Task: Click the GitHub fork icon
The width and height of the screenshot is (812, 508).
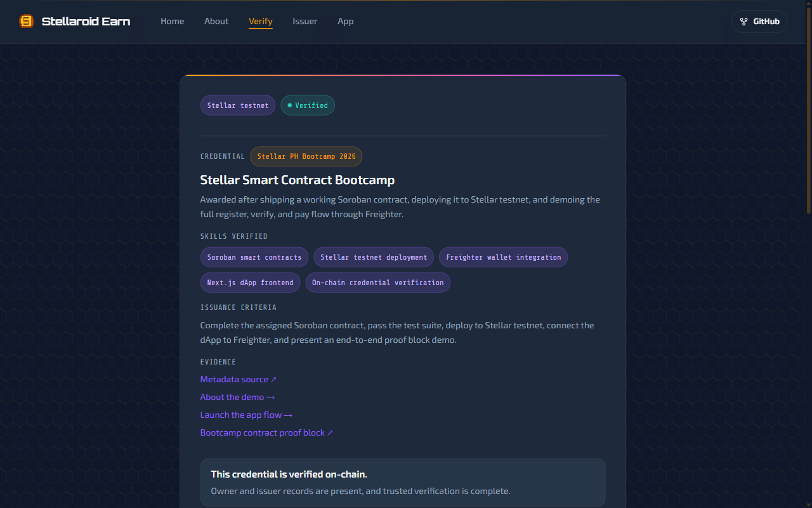Action: click(744, 22)
